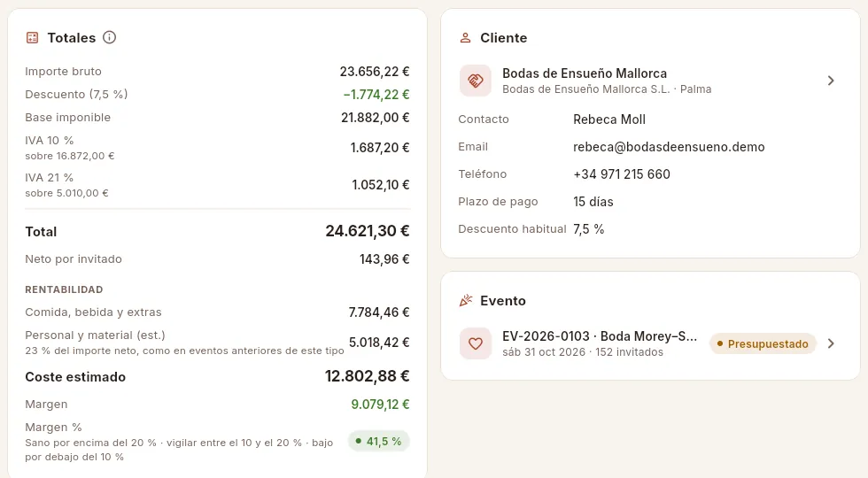Click Personal y material value 5.018,42 €

(x=379, y=343)
